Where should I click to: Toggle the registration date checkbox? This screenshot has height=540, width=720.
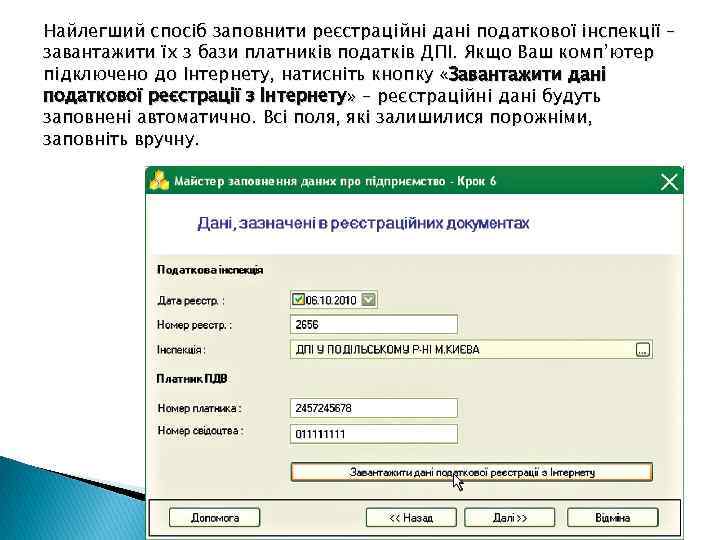click(298, 300)
